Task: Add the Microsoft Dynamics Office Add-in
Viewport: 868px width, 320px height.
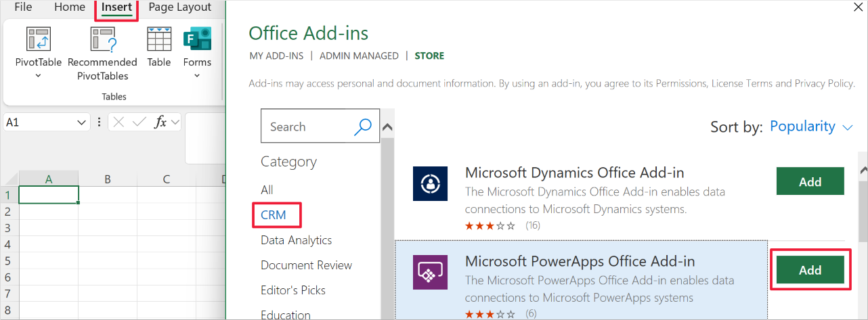Action: point(810,181)
